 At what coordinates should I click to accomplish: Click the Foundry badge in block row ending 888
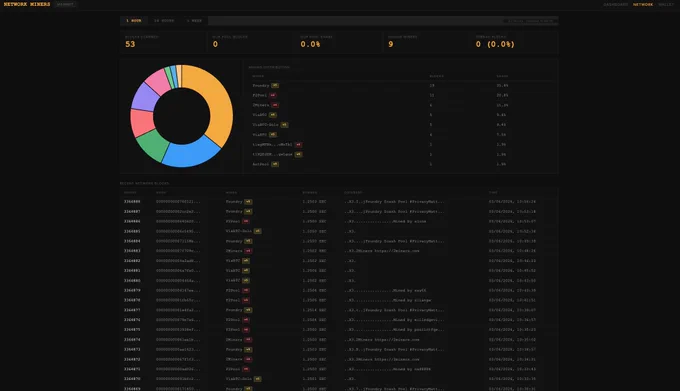coord(248,202)
